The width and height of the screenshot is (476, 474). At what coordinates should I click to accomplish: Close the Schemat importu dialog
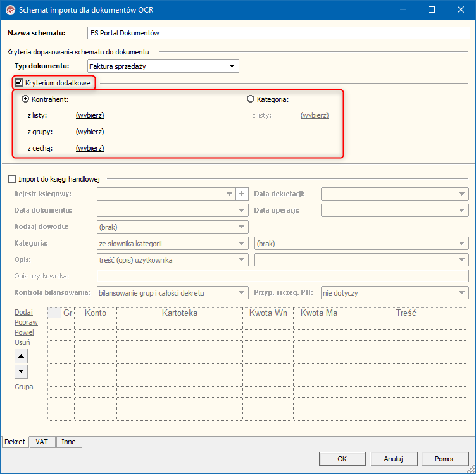pyautogui.click(x=461, y=9)
